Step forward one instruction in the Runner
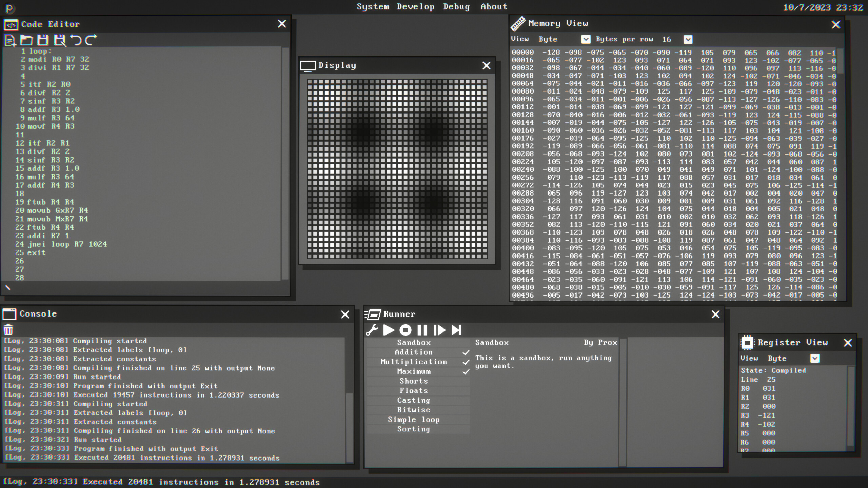The width and height of the screenshot is (868, 488). [x=440, y=330]
